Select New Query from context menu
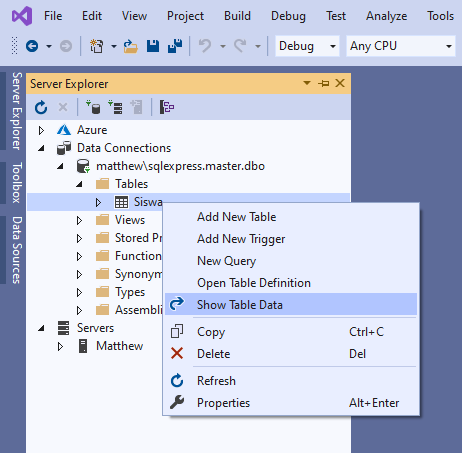Screen dimensions: 462x453 [291, 261]
